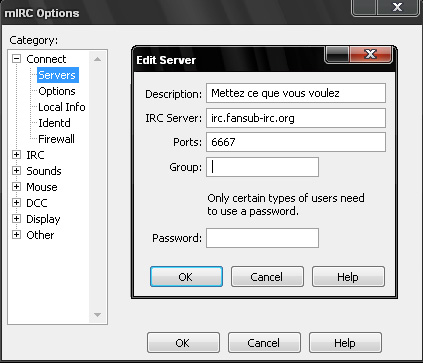Expand the Display category
423x363 pixels.
coord(16,219)
